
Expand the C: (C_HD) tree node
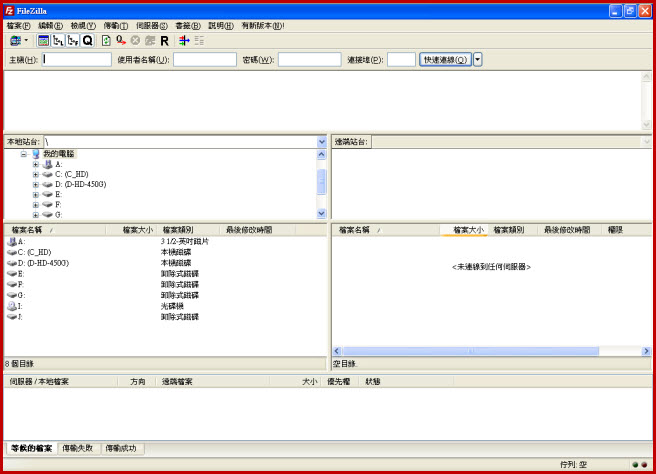click(36, 174)
